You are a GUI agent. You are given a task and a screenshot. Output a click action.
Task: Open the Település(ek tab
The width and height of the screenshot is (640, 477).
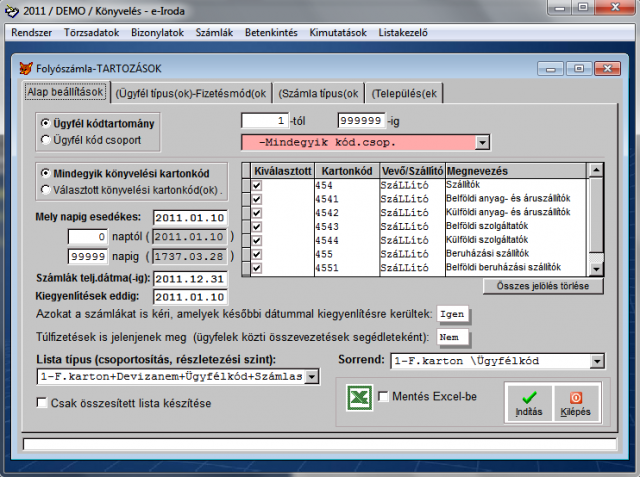tap(405, 94)
